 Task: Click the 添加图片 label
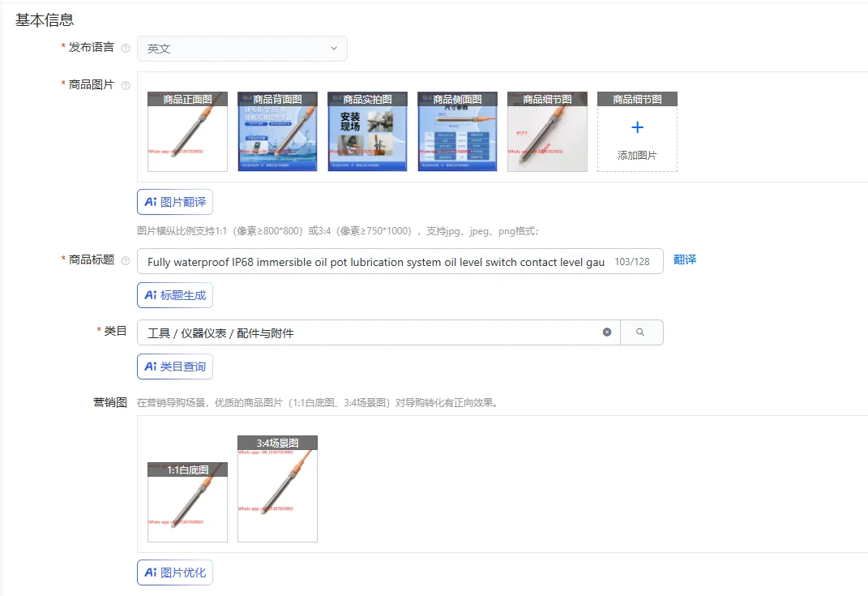pos(637,156)
